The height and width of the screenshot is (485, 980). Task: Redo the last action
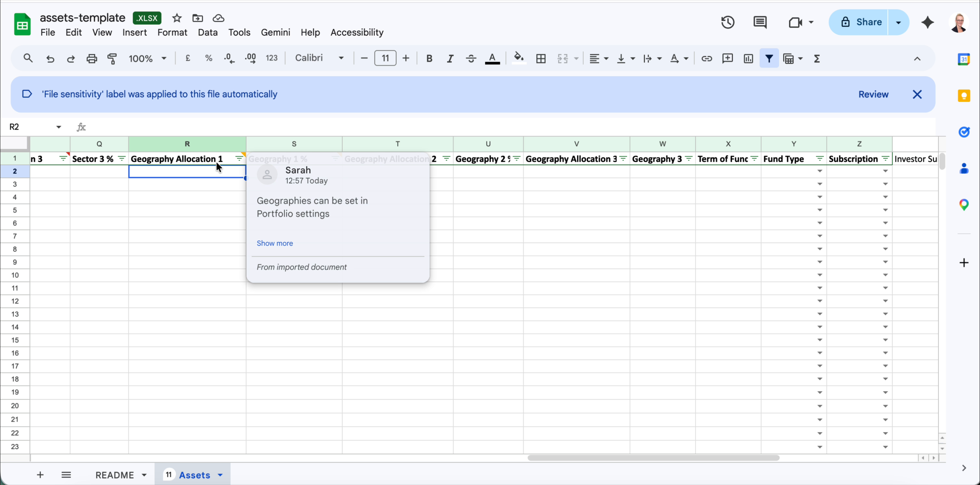(71, 59)
